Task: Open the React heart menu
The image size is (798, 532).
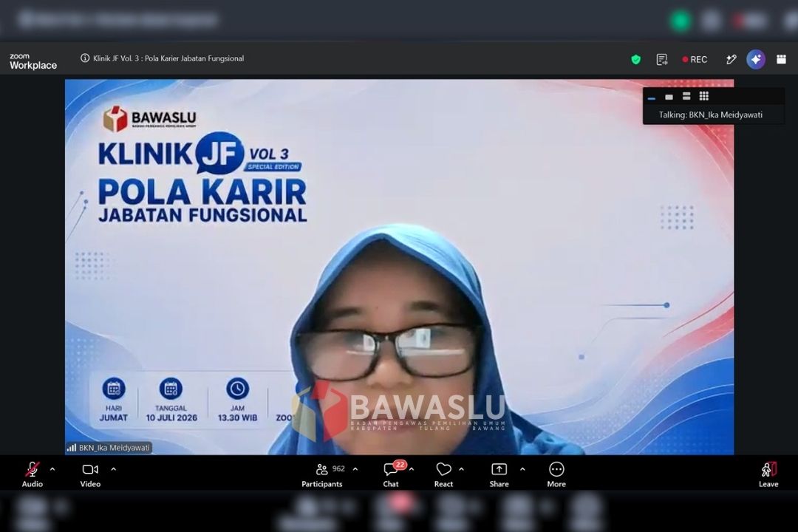Action: click(444, 475)
